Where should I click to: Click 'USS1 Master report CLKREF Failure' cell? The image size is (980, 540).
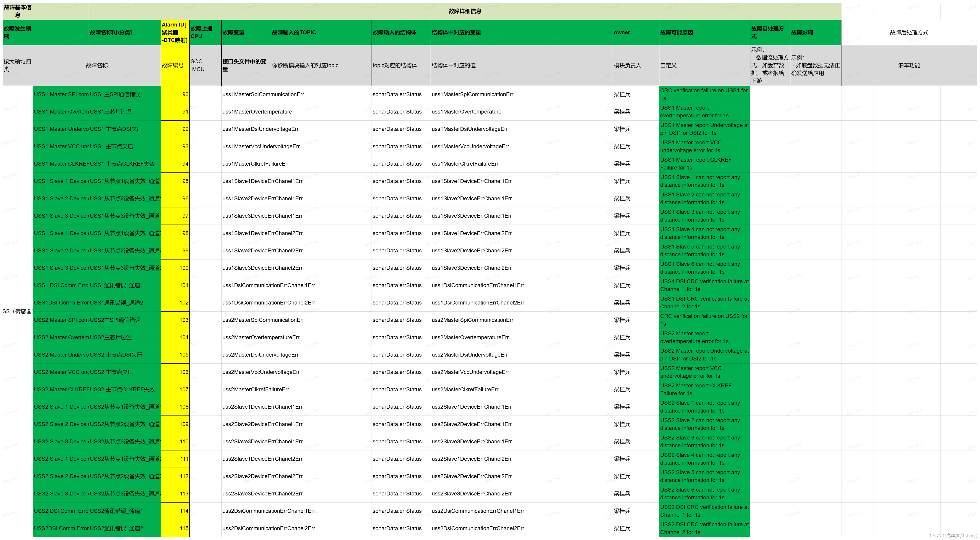coord(705,164)
